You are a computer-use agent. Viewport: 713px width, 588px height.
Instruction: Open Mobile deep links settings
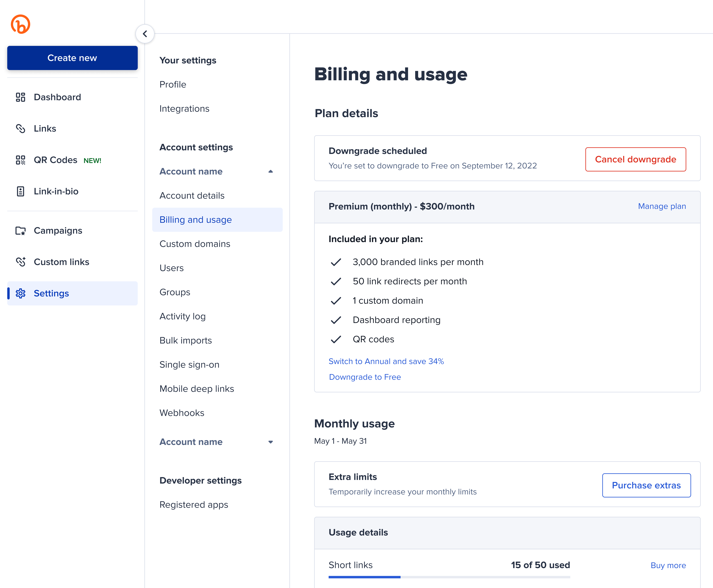pyautogui.click(x=197, y=389)
